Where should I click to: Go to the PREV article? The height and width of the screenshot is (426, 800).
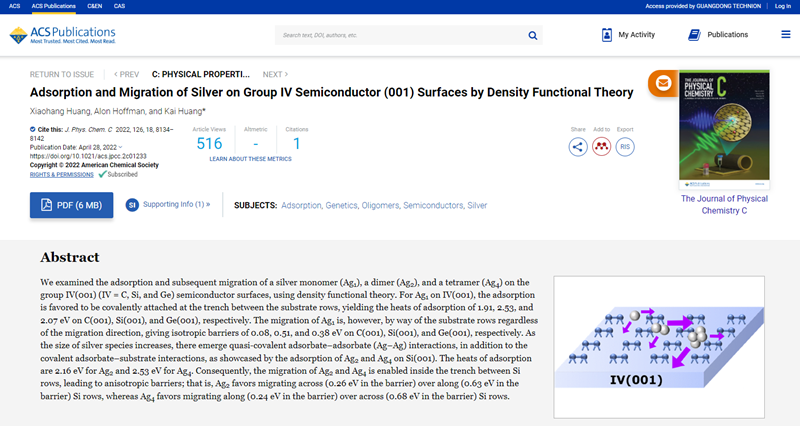pos(126,74)
